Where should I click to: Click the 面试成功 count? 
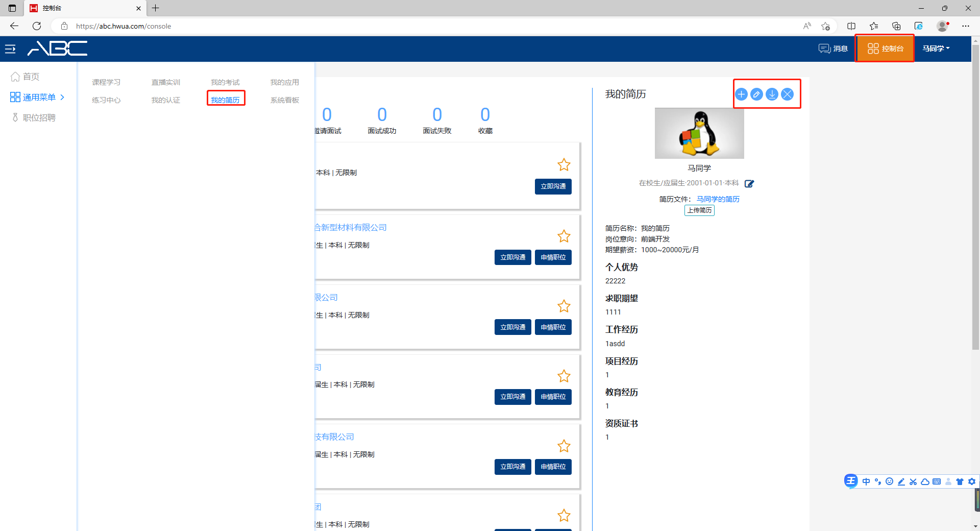pyautogui.click(x=382, y=115)
